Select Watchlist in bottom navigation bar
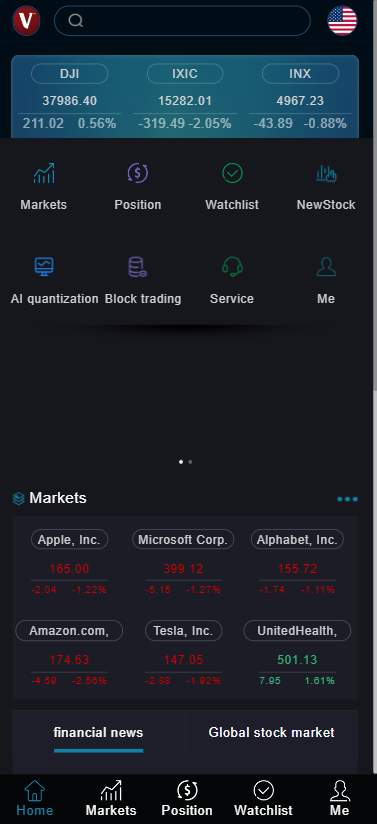The image size is (377, 824). coord(263,799)
